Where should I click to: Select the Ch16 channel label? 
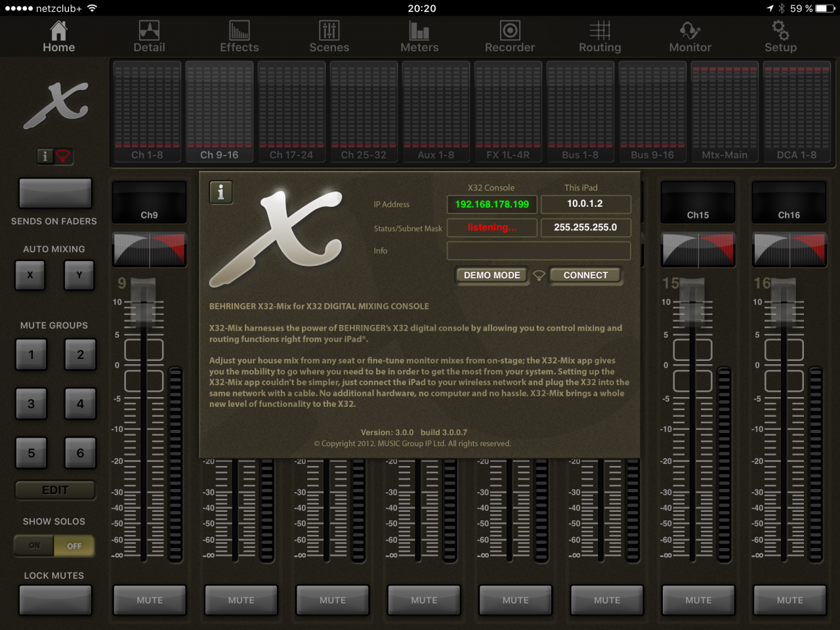click(789, 203)
